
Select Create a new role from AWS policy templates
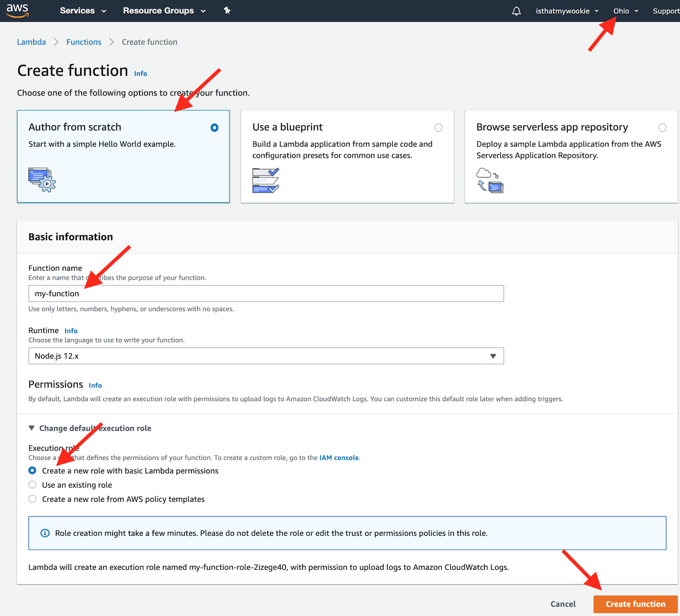32,499
